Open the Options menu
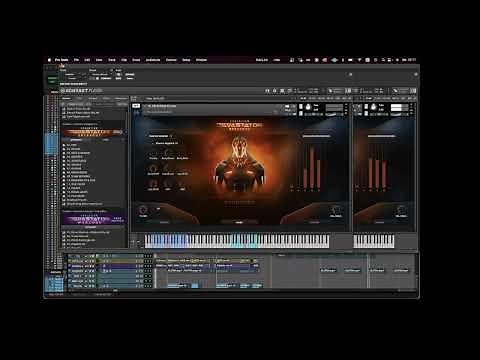Screen dimensions: 480x360 pyautogui.click(x=171, y=60)
